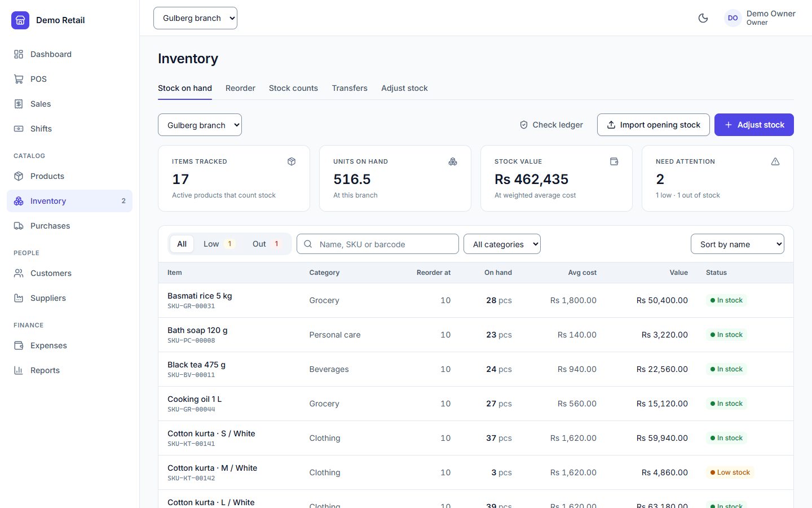Click the Need Attention warning triangle icon

775,161
